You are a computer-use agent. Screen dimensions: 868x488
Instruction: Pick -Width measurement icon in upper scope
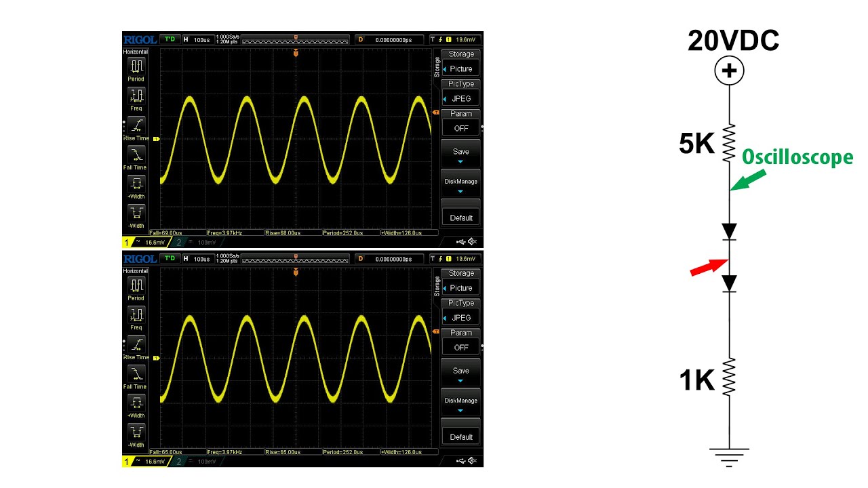137,212
